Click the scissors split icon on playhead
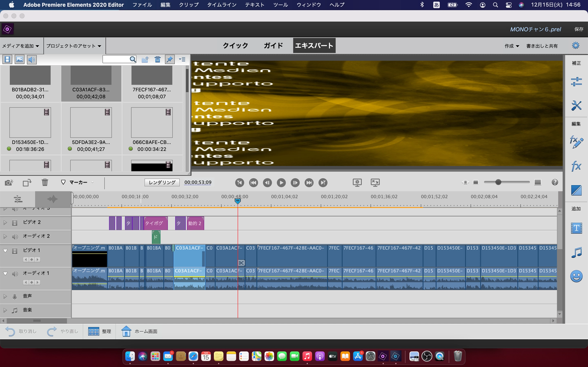 241,263
